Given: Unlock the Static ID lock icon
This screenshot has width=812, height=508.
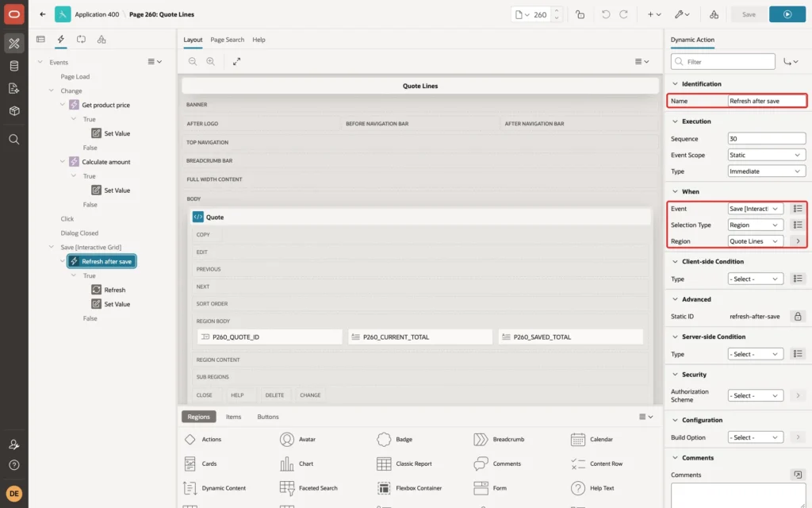Looking at the screenshot, I should tap(798, 316).
